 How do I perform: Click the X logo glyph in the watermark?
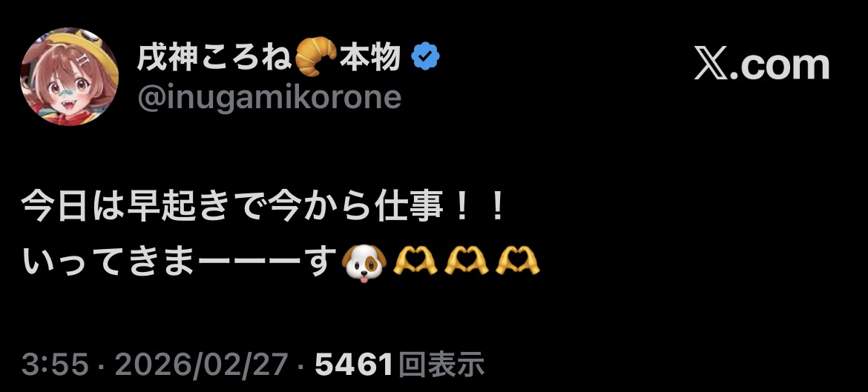tap(711, 65)
